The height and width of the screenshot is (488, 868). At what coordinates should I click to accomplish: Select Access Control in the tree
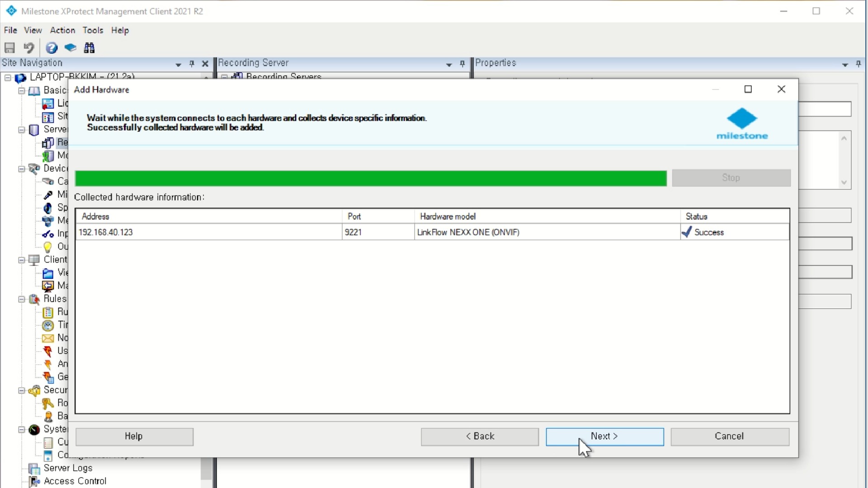[75, 481]
